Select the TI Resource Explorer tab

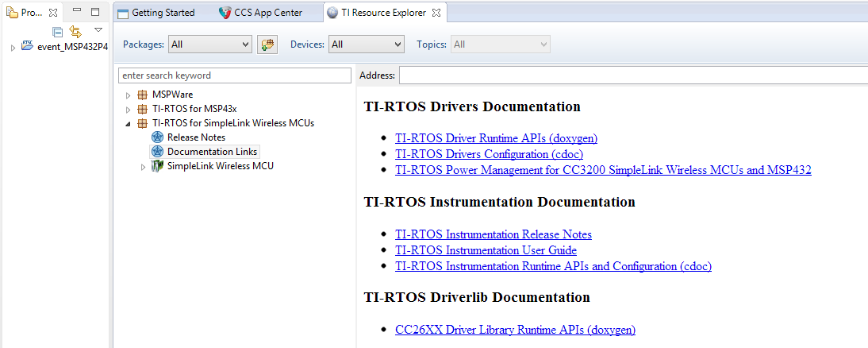(384, 12)
